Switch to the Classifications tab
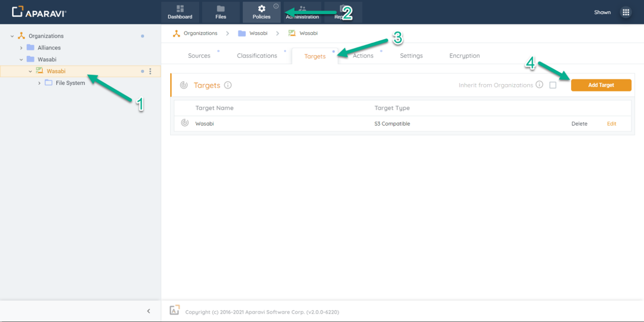 pos(257,56)
